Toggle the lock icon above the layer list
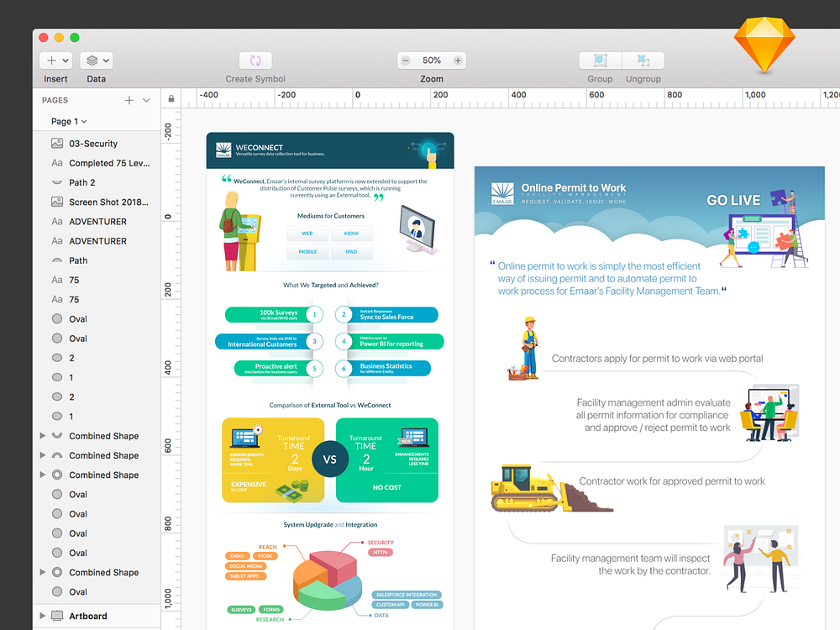This screenshot has height=630, width=840. coord(171,98)
